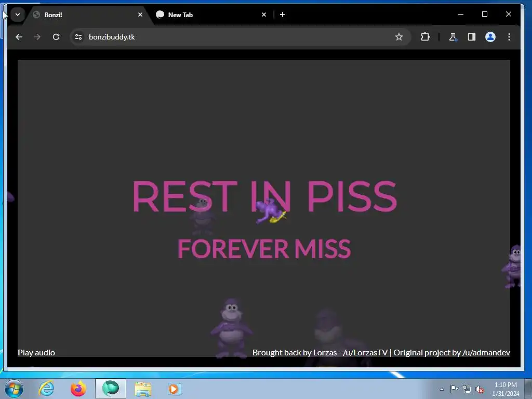
Task: Open the profile avatar menu
Action: [490, 37]
